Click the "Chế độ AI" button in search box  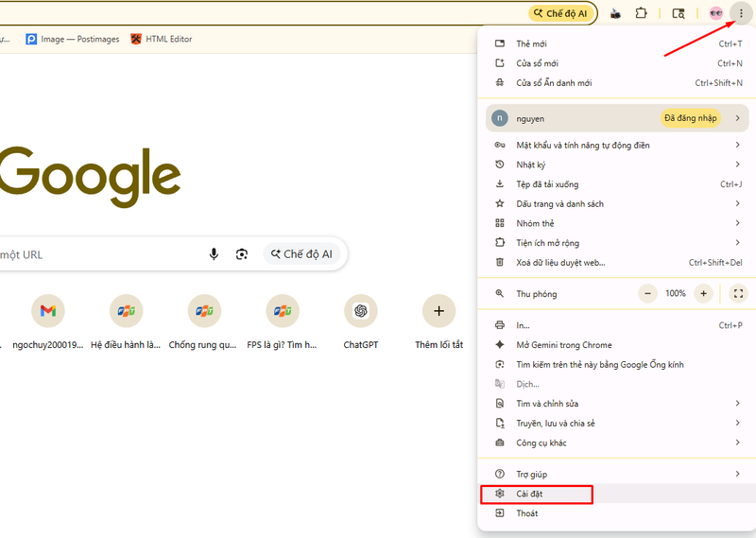[301, 253]
